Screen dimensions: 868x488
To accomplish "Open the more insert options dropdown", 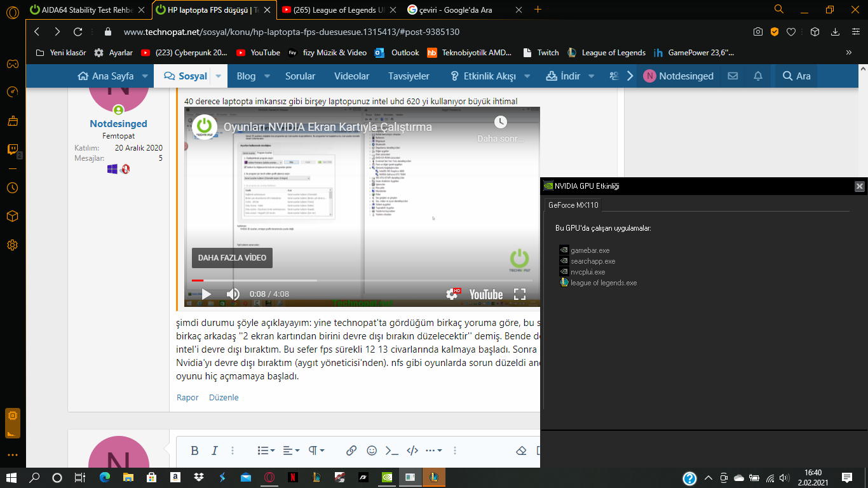I will click(434, 451).
